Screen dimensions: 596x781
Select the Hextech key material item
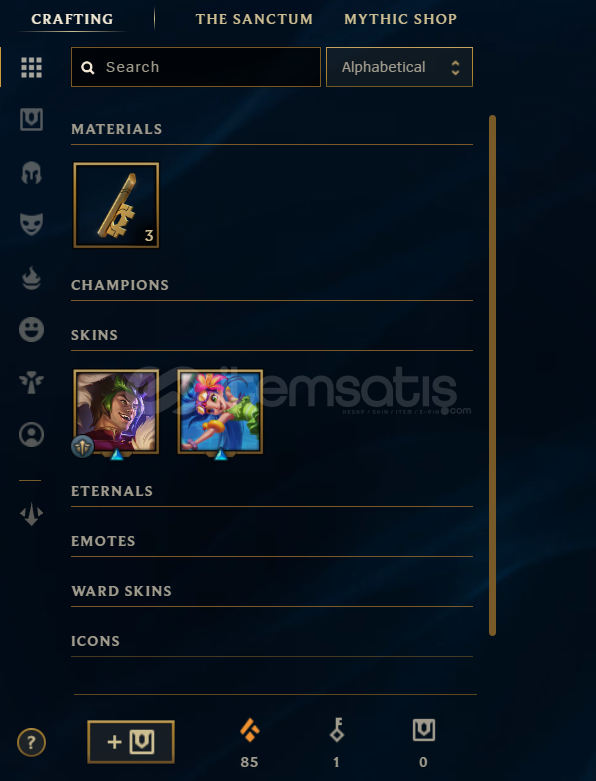pyautogui.click(x=116, y=205)
